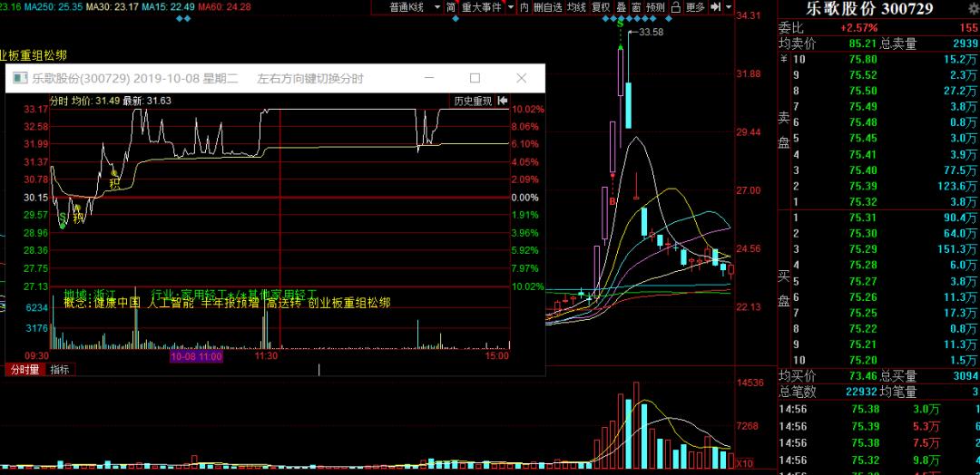Click the skip-to-end arrow icon
980x475 pixels.
(716, 7)
